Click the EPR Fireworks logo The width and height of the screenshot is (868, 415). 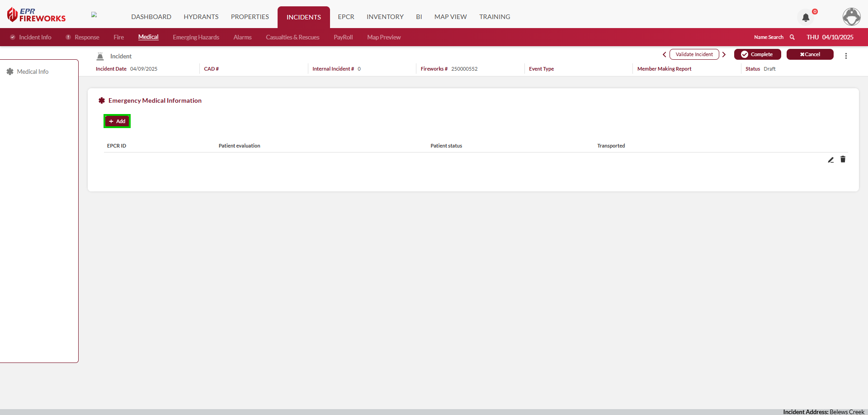(x=37, y=15)
